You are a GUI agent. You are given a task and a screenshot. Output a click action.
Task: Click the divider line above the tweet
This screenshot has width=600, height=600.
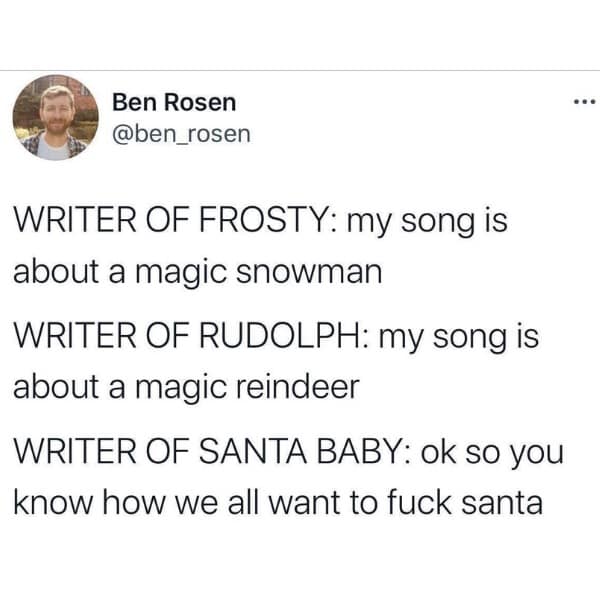(300, 70)
